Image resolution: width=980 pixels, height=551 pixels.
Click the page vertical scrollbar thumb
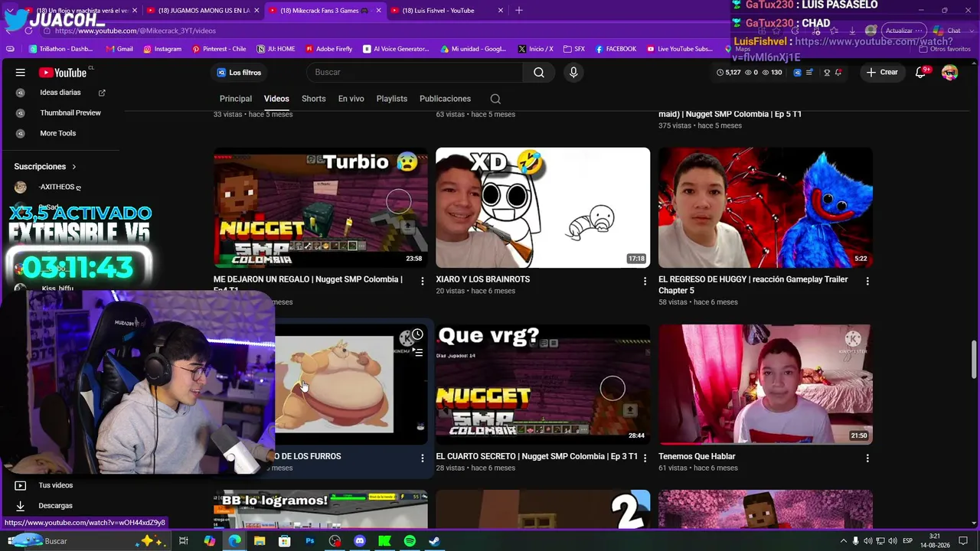pyautogui.click(x=974, y=360)
